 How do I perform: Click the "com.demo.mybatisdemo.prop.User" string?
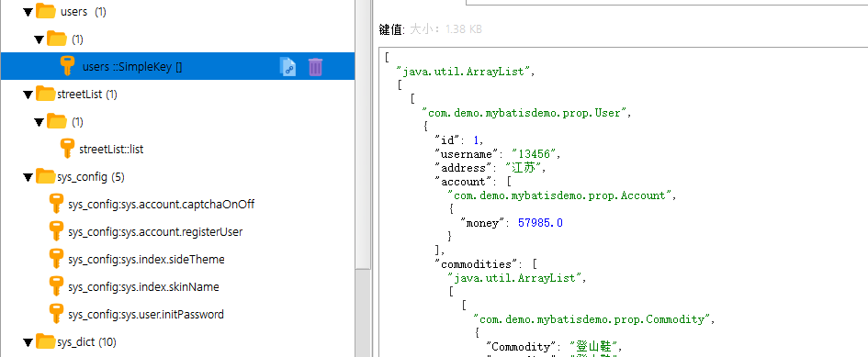(524, 112)
